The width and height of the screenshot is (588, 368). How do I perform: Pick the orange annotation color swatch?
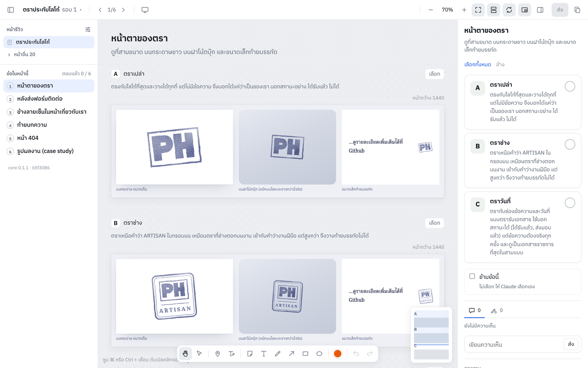click(x=337, y=354)
